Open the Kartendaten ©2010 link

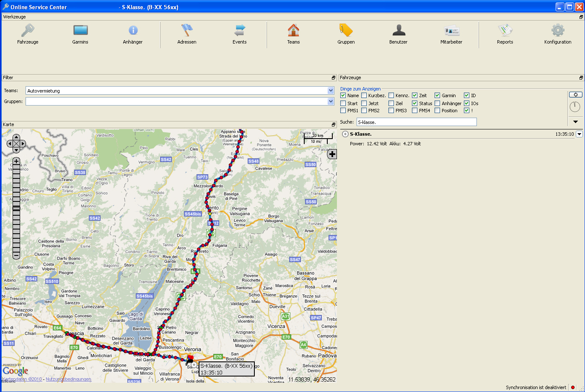coord(22,379)
